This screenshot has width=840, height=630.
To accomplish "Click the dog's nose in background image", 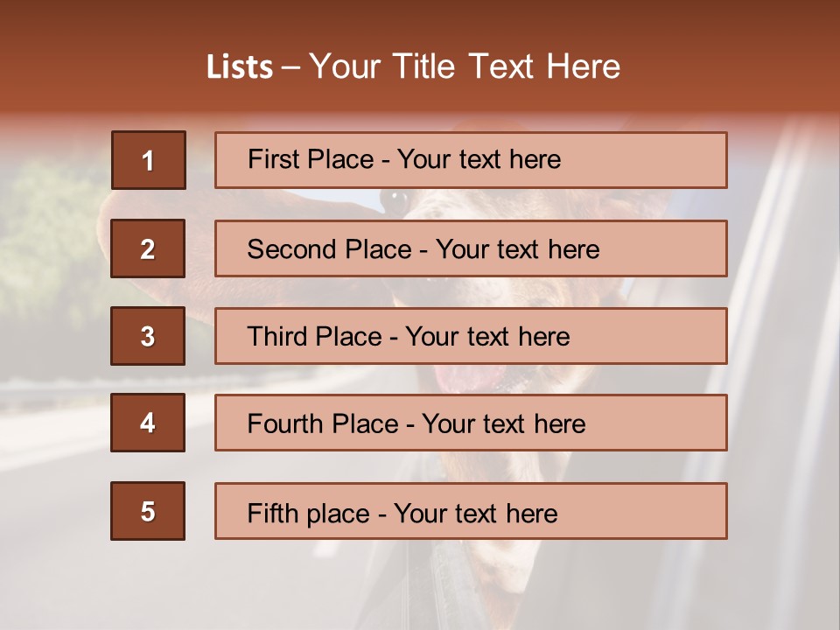I will click(395, 202).
